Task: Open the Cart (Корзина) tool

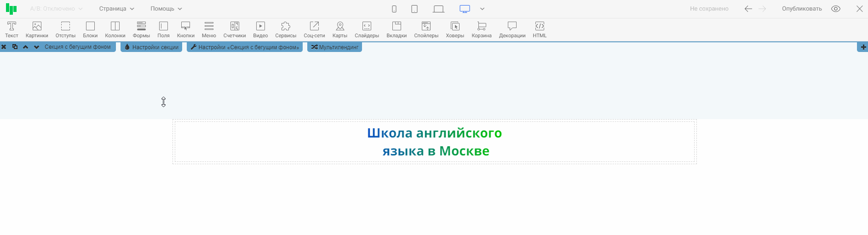Action: click(481, 29)
